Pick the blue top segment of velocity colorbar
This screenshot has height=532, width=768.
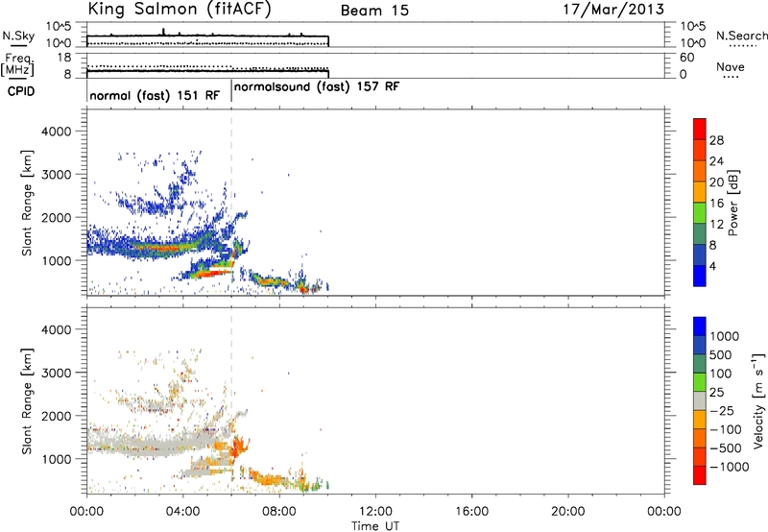click(700, 326)
